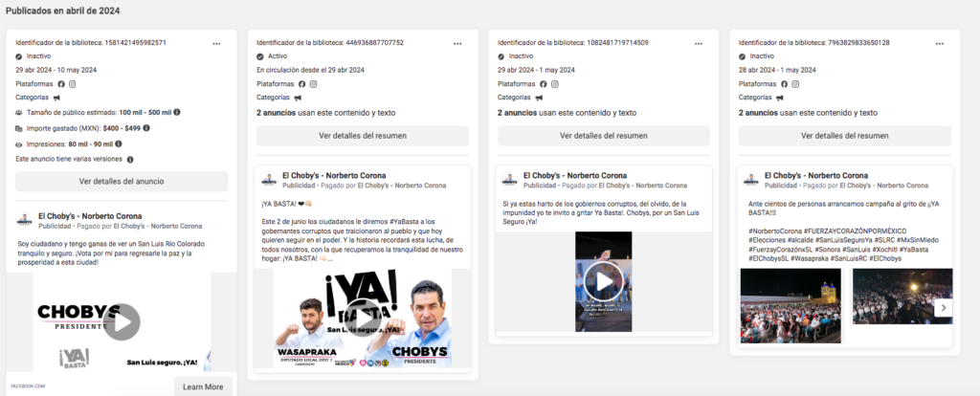The height and width of the screenshot is (396, 980).
Task: Click the info icon after 'tiene varias versiones'
Action: pyautogui.click(x=130, y=159)
